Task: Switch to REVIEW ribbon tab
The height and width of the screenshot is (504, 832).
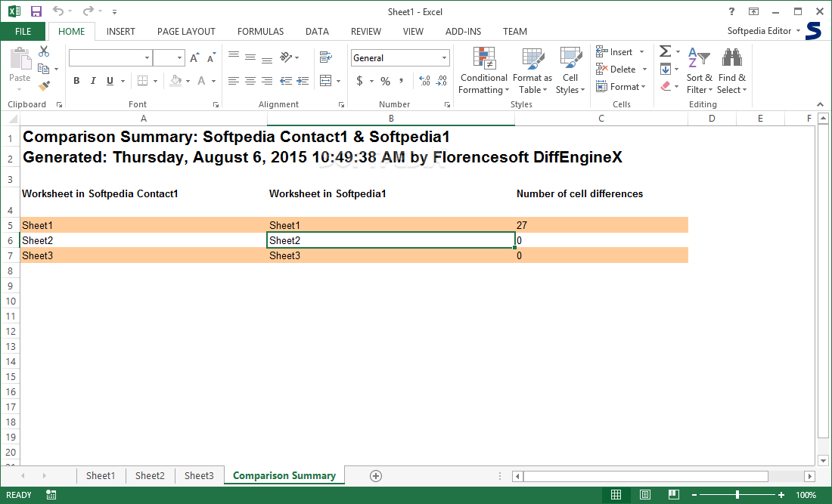Action: 365,31
